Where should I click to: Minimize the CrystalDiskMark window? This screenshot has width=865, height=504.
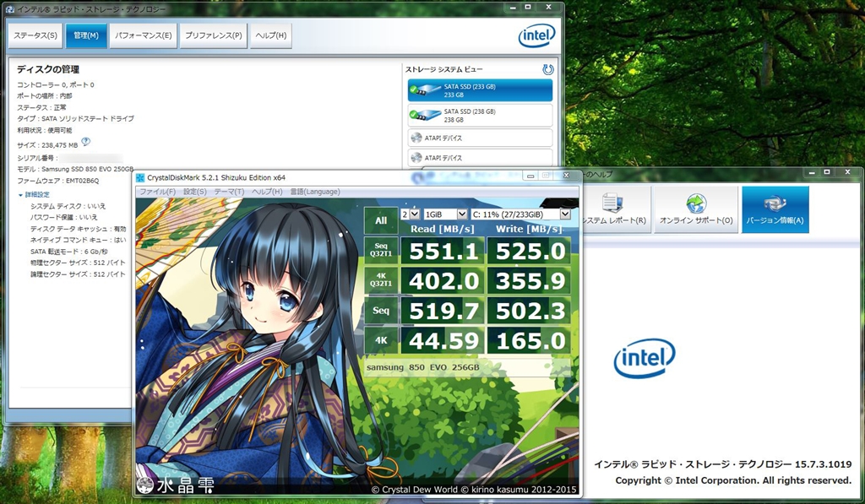pos(530,176)
